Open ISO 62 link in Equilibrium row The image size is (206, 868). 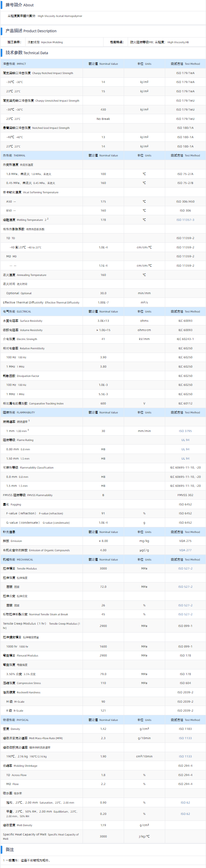coord(185,814)
